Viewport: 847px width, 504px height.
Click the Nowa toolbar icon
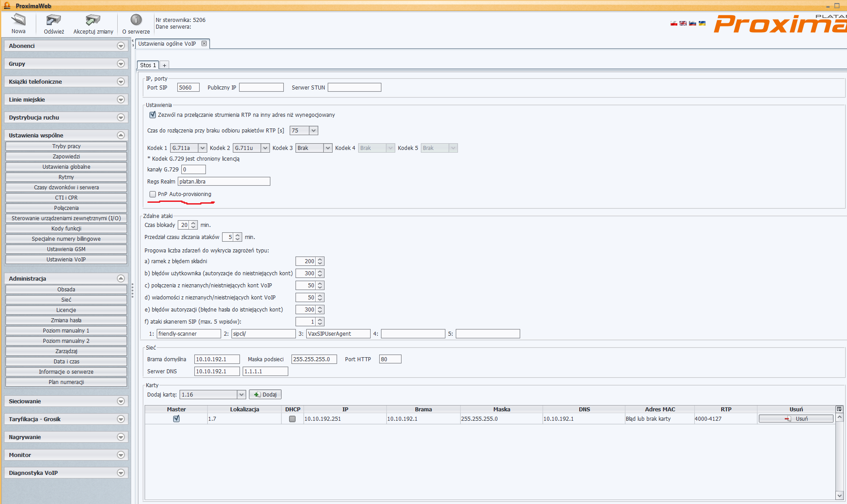[18, 20]
